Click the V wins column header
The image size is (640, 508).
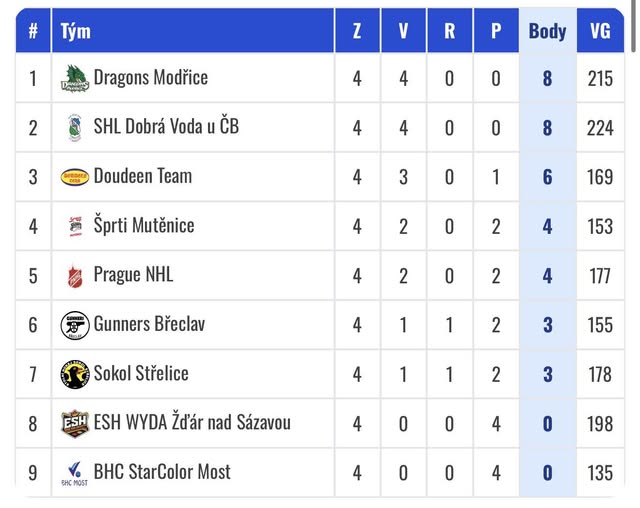[x=403, y=31]
